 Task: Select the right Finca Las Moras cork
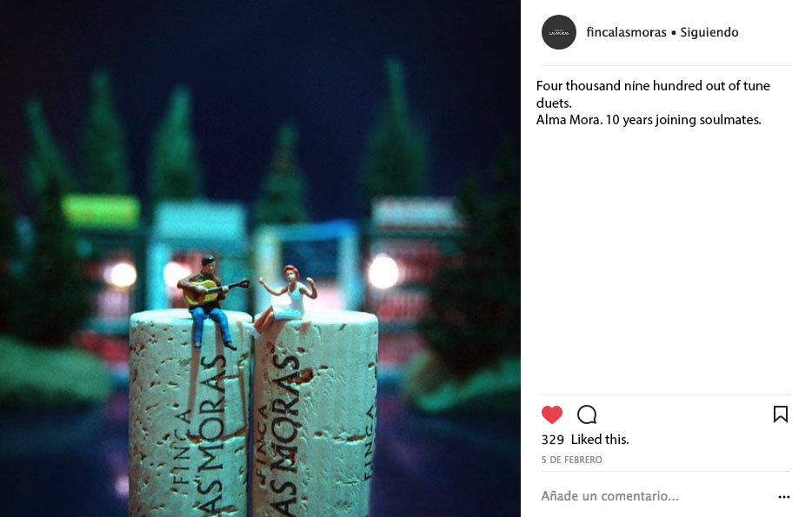coord(316,414)
